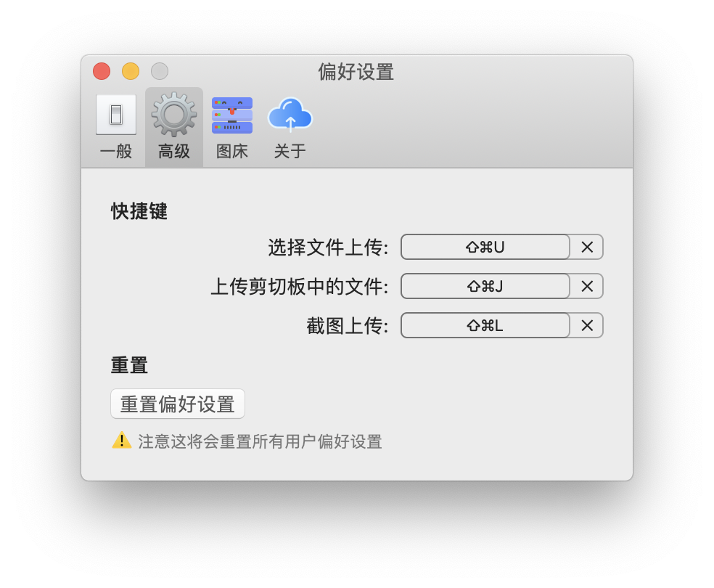Close the 偏好设置 window with red button
The height and width of the screenshot is (588, 714).
point(102,71)
